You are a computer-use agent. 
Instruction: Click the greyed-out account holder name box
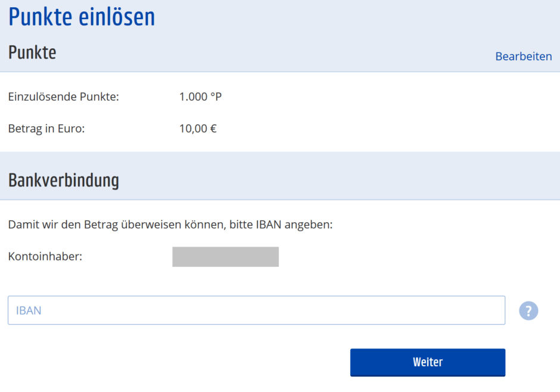coord(225,257)
